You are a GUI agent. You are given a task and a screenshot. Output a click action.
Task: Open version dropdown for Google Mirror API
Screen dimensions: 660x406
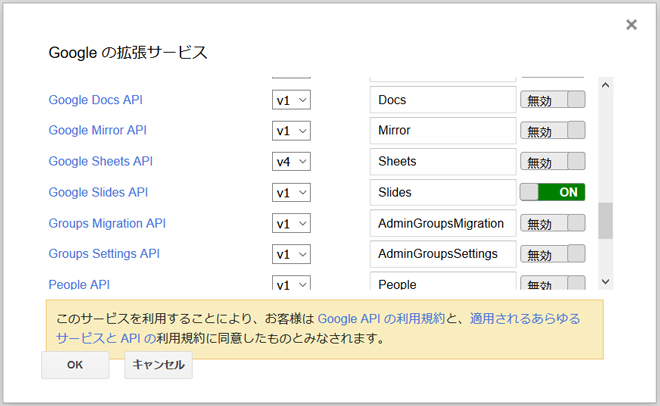[x=291, y=130]
